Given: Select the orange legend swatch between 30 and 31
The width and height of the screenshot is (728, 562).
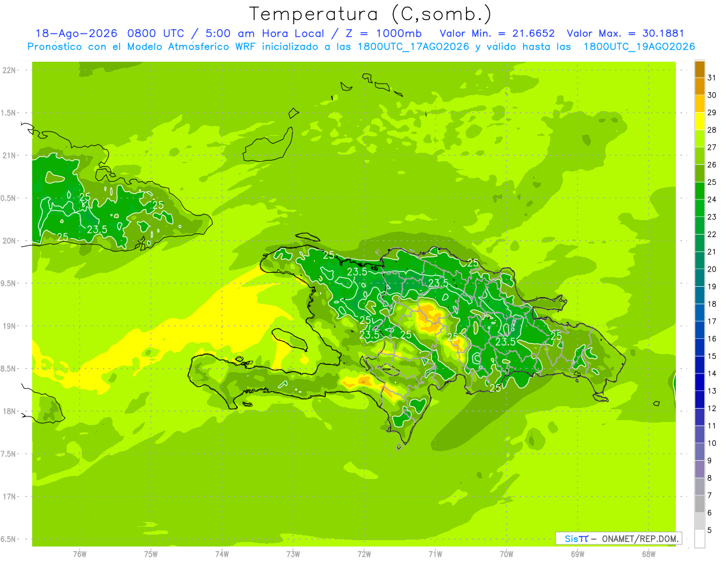Looking at the screenshot, I should tap(699, 87).
